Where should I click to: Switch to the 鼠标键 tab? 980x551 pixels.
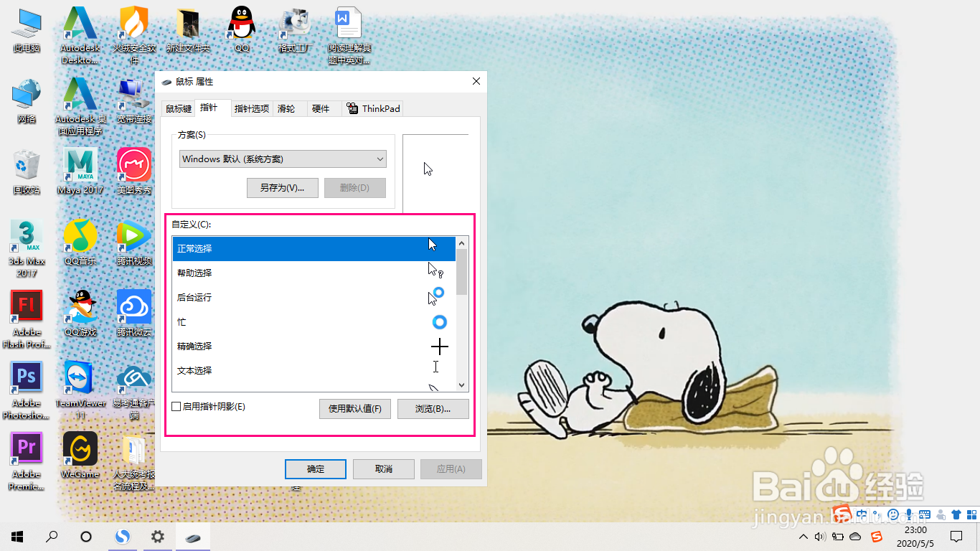point(179,109)
